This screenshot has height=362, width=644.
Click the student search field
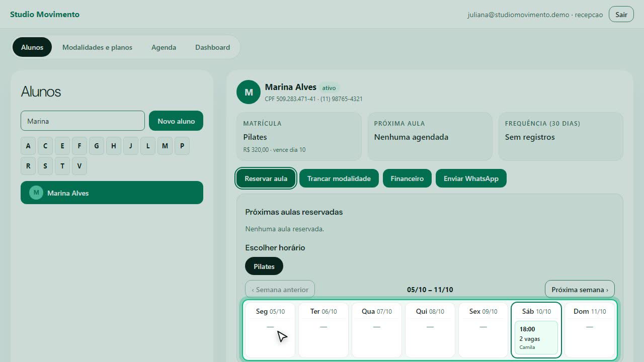pos(83,121)
